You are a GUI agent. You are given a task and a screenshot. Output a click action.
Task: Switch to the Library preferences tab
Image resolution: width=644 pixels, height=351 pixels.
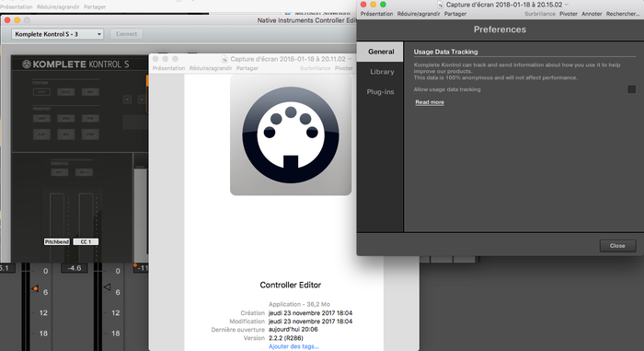[x=382, y=72]
